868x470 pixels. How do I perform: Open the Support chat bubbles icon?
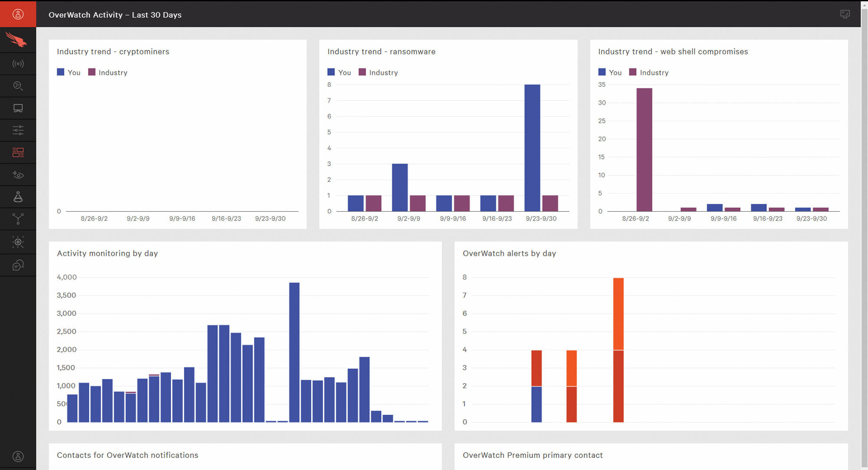tap(18, 265)
